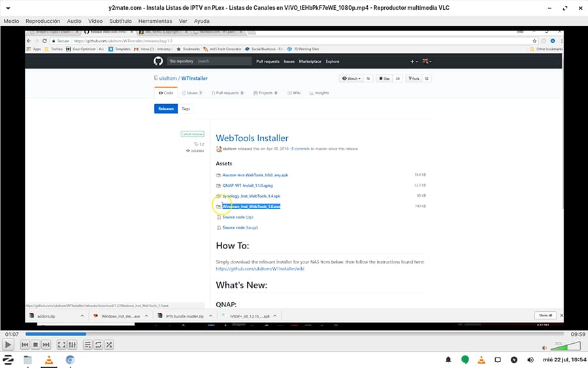This screenshot has height=368, width=588.
Task: Open the Vídeo menu
Action: pyautogui.click(x=95, y=21)
